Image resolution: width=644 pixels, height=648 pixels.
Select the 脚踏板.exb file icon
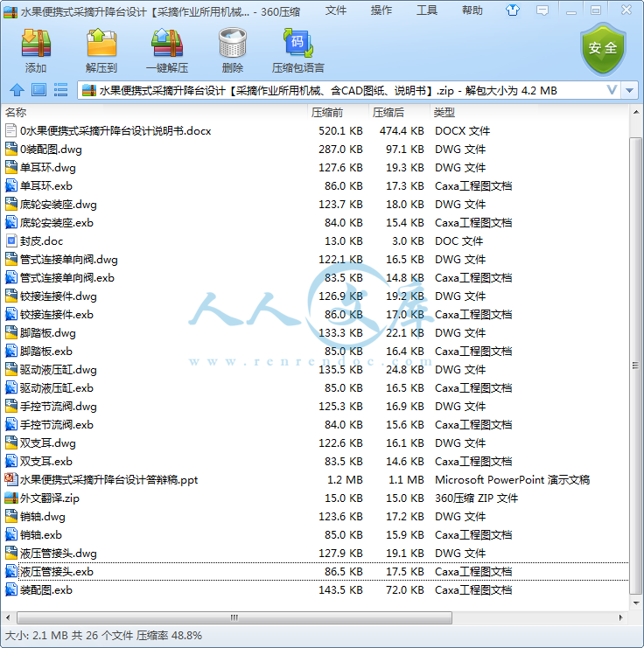[11, 351]
